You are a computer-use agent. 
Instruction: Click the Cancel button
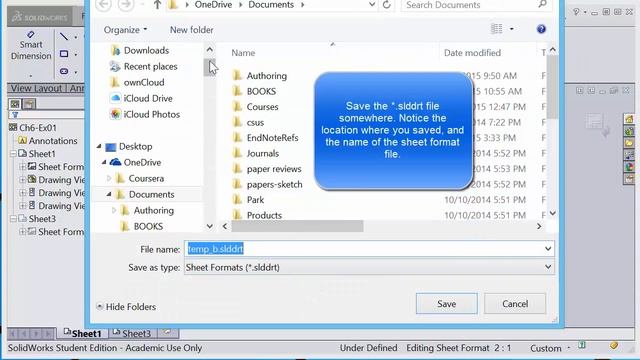coord(515,304)
